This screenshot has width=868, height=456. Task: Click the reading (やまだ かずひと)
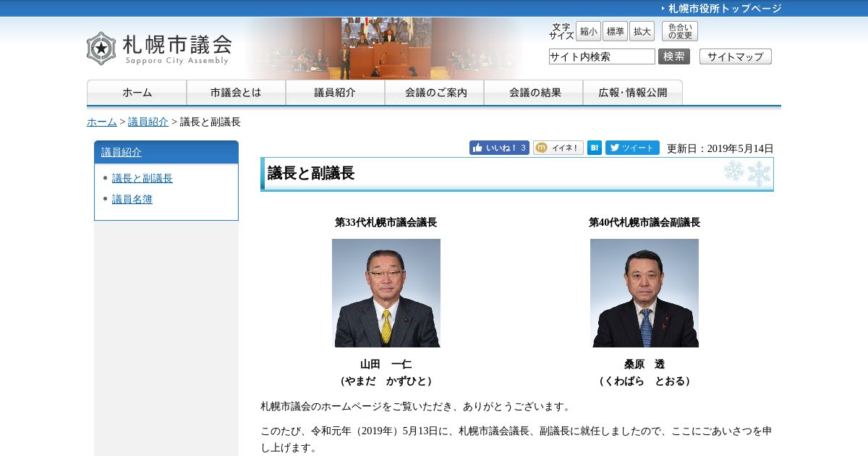386,381
